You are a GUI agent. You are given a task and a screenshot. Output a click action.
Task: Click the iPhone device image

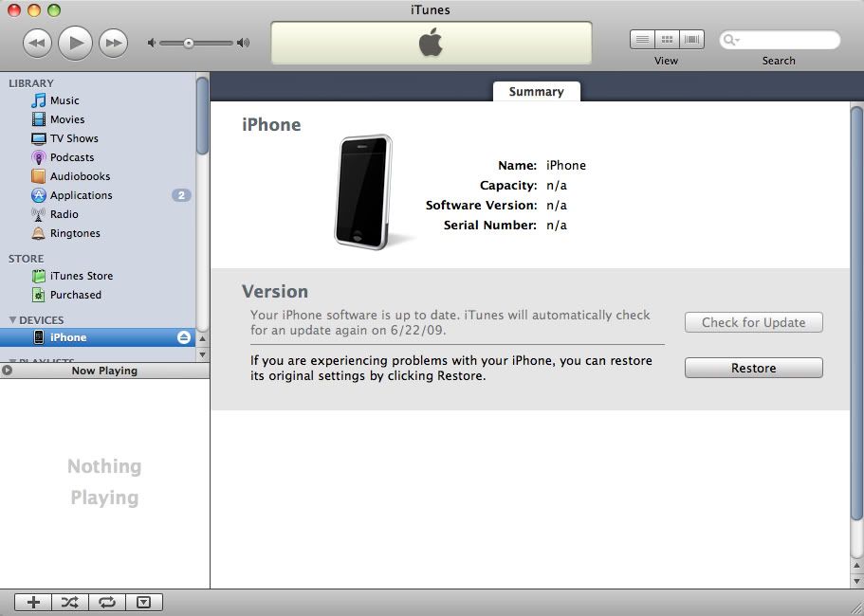363,191
